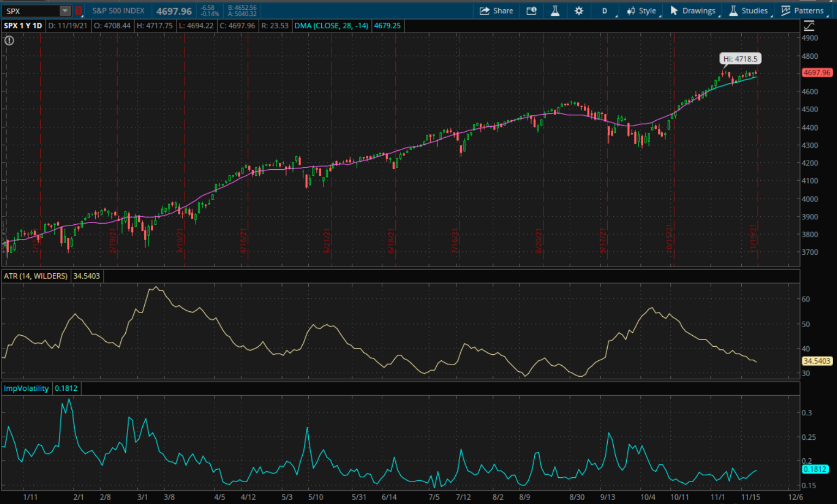Screen dimensions: 837x504
Task: Click the H: 4717.75 high value
Action: coord(155,26)
